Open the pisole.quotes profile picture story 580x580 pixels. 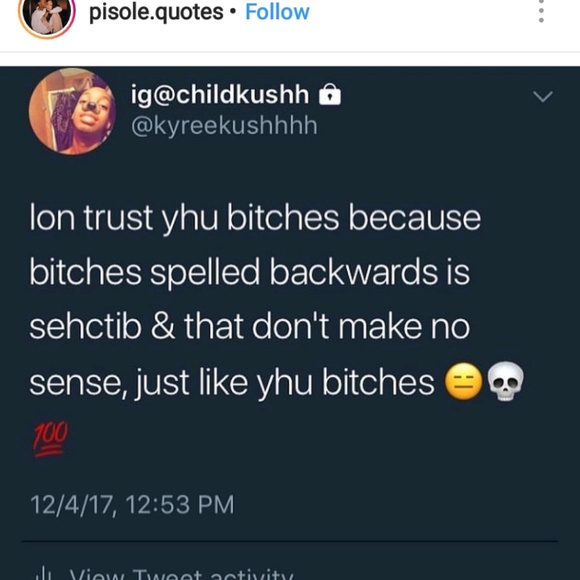click(x=47, y=15)
